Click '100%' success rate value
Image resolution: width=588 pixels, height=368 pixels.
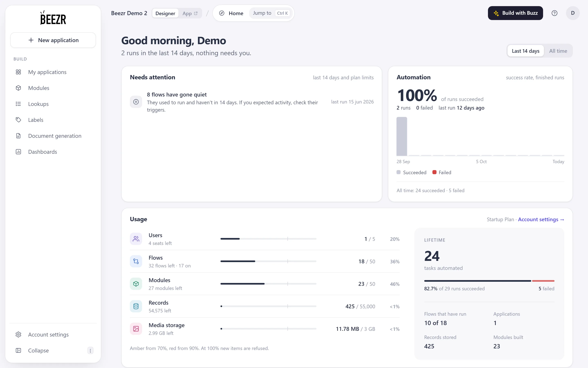click(417, 95)
